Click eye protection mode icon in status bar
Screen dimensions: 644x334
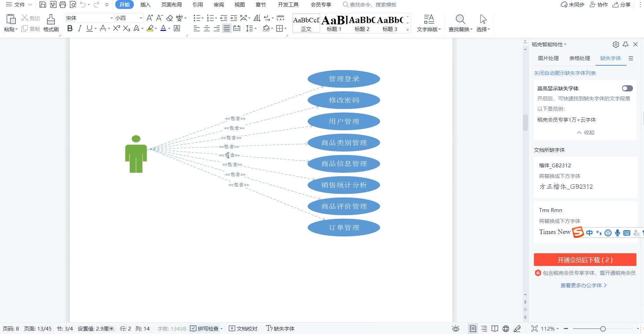click(x=456, y=329)
